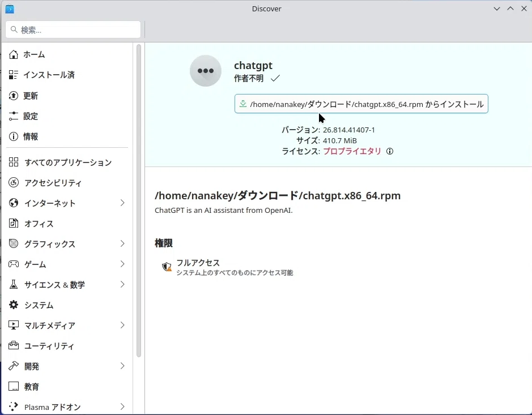Click the Games (ゲーム) gamepad icon

click(x=14, y=264)
